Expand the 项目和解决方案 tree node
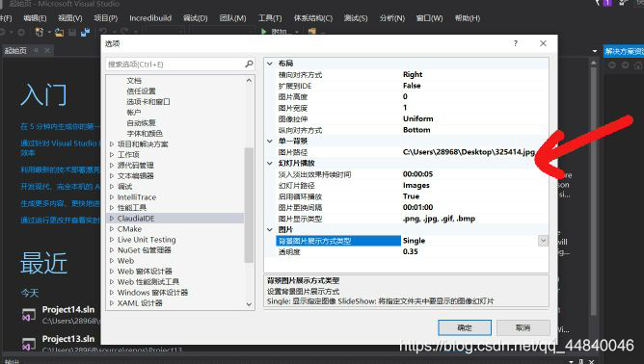The height and width of the screenshot is (364, 644). [x=112, y=144]
